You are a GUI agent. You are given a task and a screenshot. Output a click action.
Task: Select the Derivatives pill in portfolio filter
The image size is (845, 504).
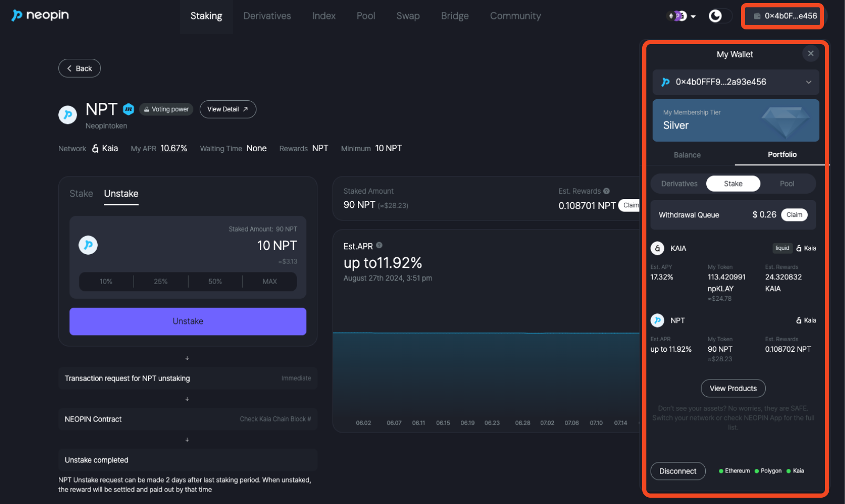coord(679,184)
